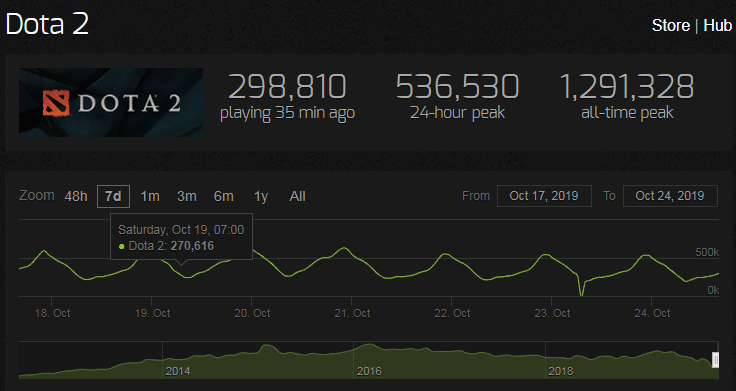Click the 2018 area in the navigator timeline
The width and height of the screenshot is (736, 391).
[560, 371]
